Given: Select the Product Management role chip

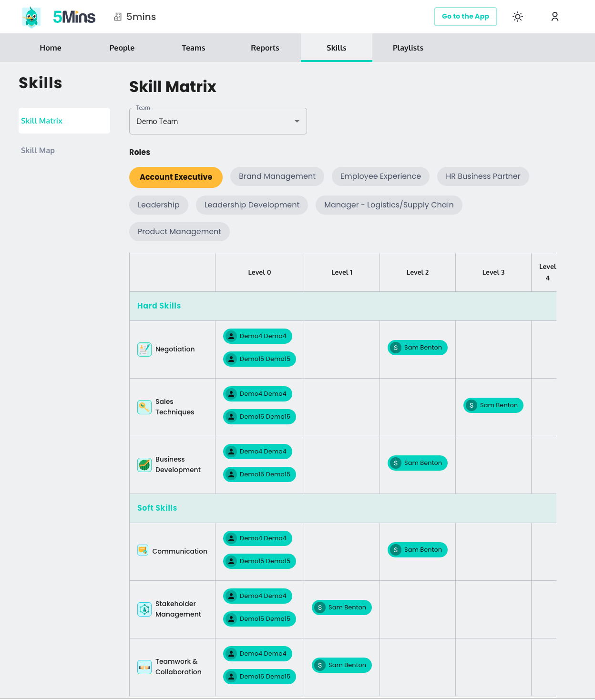Looking at the screenshot, I should pyautogui.click(x=179, y=232).
